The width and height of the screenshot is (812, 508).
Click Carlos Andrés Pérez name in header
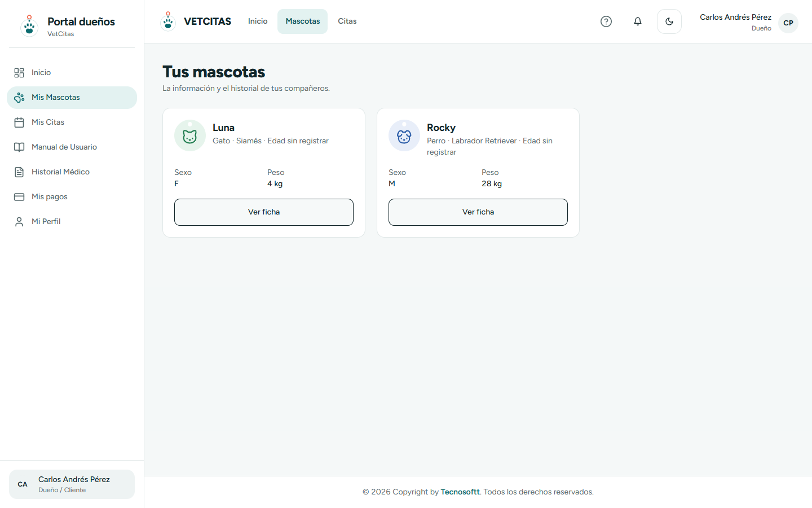tap(735, 17)
